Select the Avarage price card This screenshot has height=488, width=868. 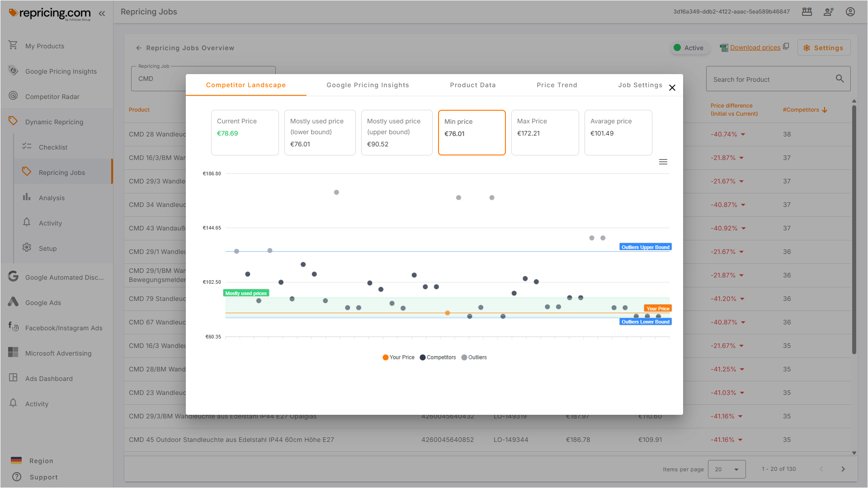[618, 132]
